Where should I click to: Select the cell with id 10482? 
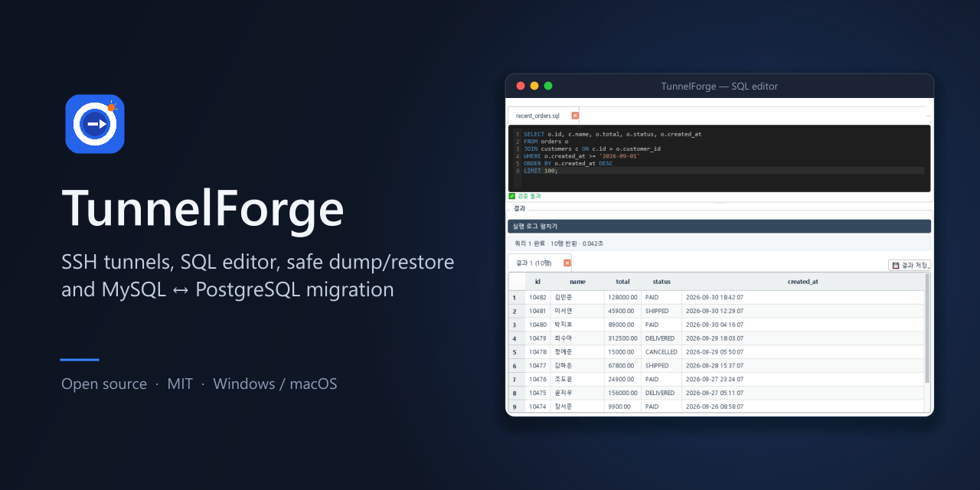point(537,297)
